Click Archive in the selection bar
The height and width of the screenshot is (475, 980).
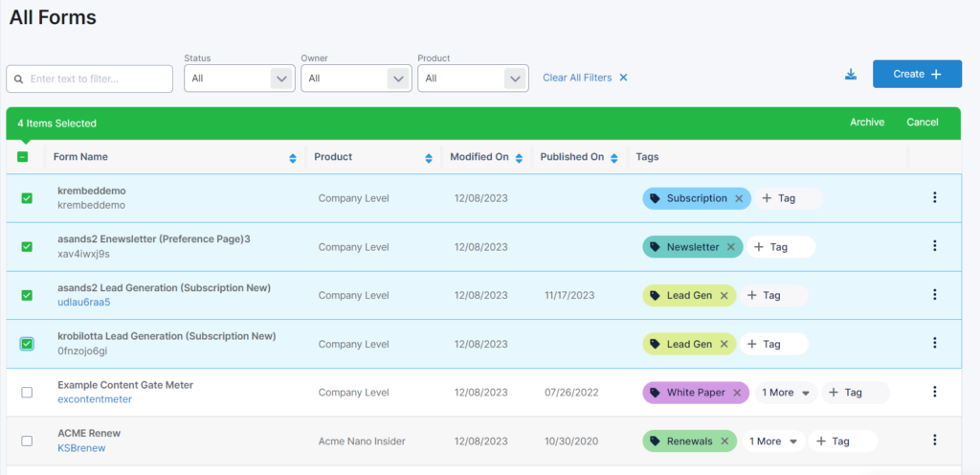point(867,123)
